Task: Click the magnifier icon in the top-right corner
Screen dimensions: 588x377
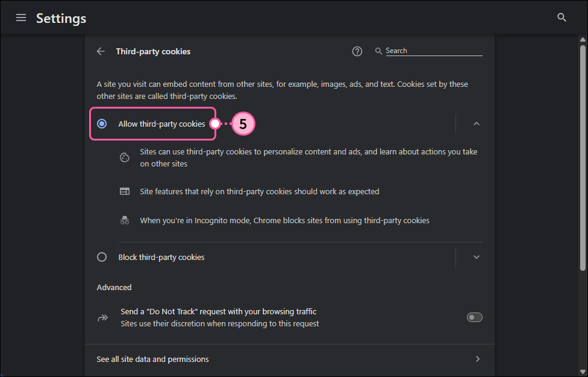Action: [561, 17]
